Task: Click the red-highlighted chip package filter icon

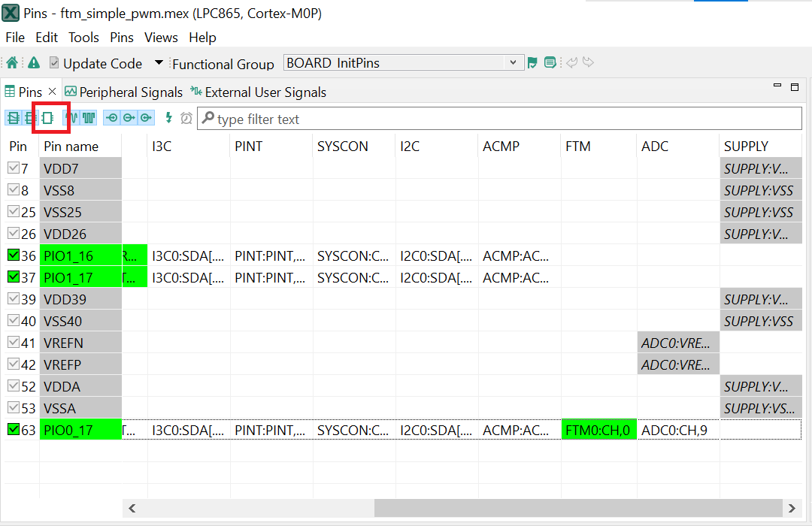Action: (x=47, y=118)
